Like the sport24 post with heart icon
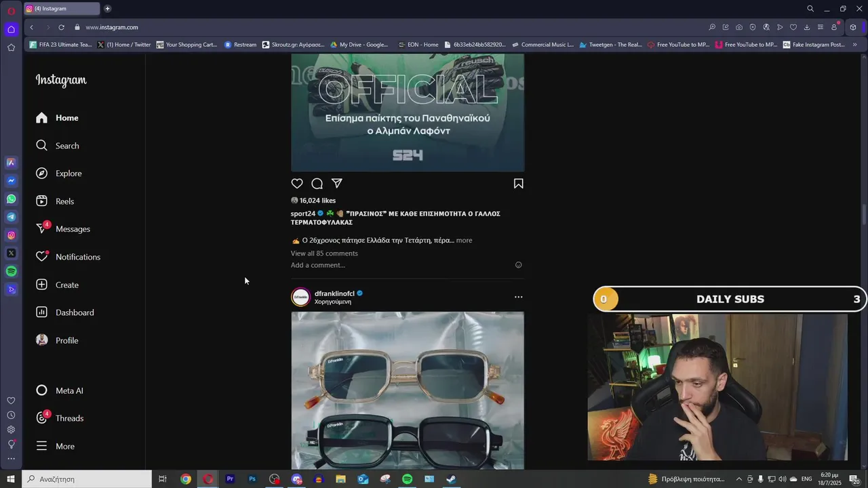 [x=297, y=184]
